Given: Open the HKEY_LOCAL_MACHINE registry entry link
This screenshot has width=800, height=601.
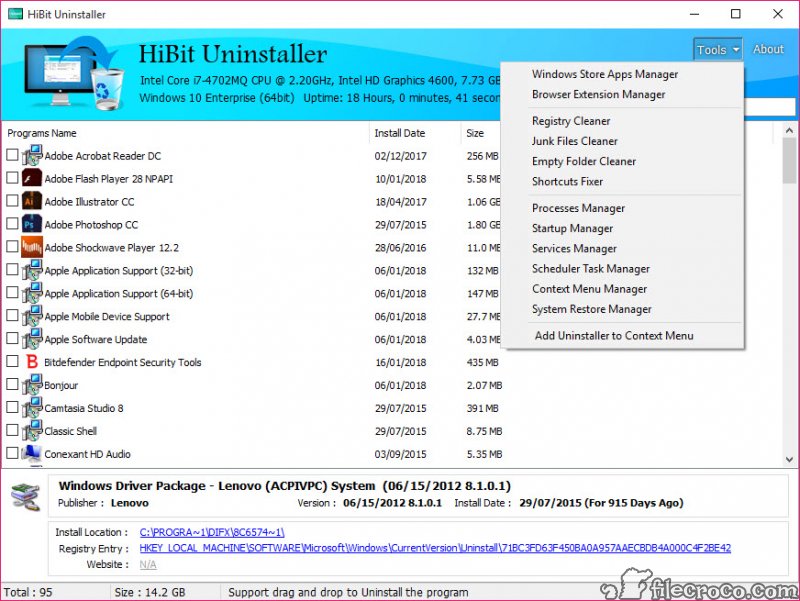Looking at the screenshot, I should [x=435, y=548].
